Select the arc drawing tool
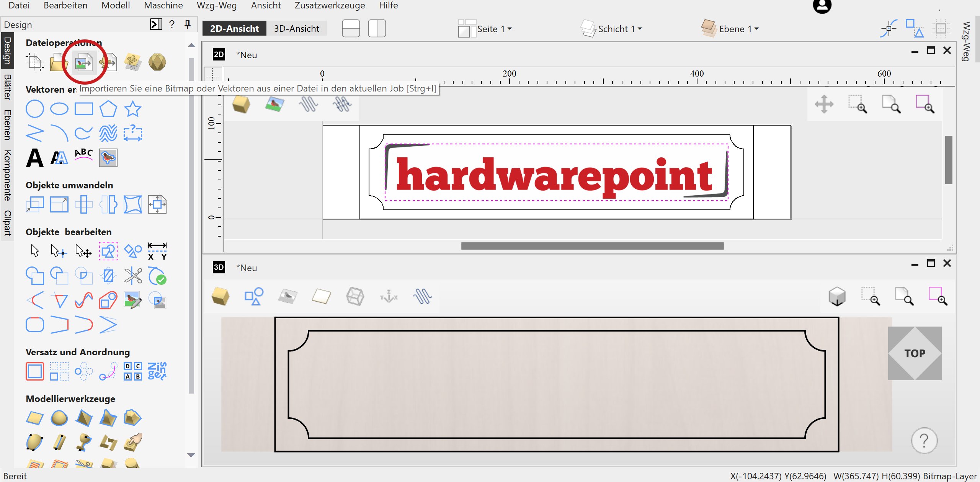Image resolution: width=980 pixels, height=482 pixels. click(x=59, y=133)
